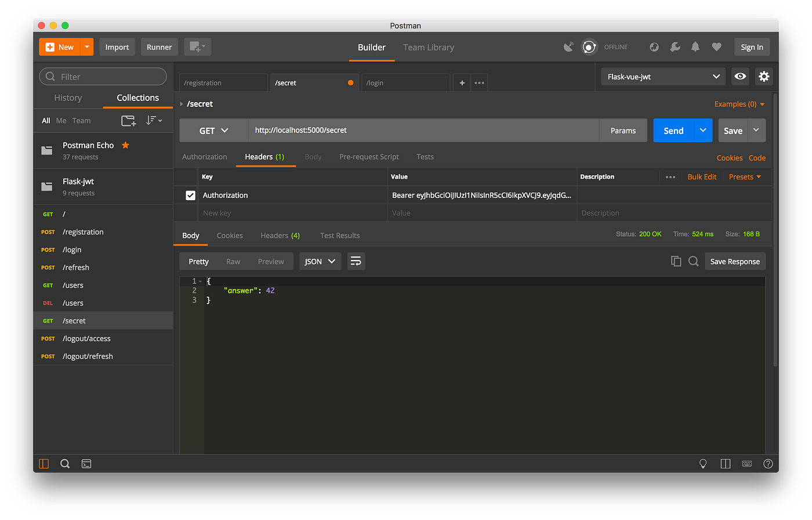
Task: Click the lightbulb tips icon
Action: [703, 464]
